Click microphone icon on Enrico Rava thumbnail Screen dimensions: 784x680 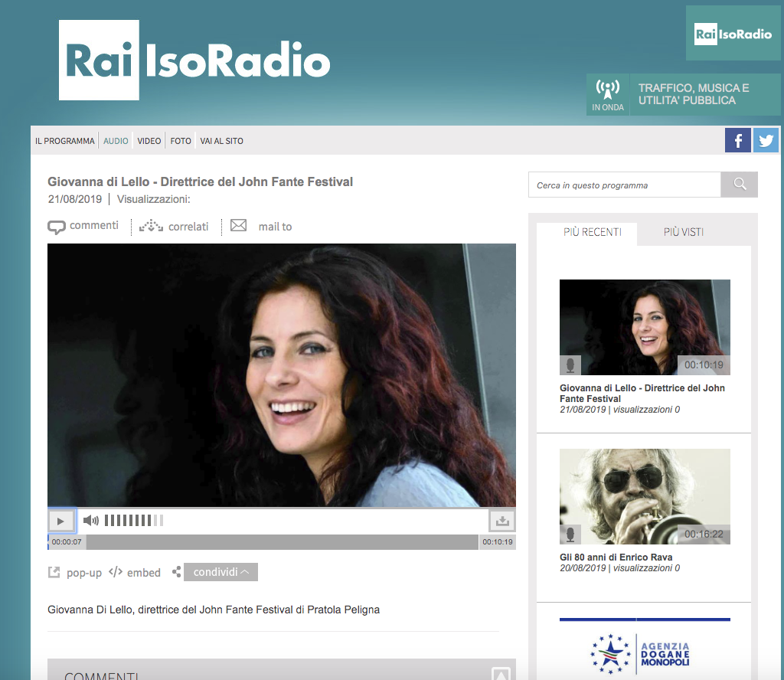[x=570, y=535]
